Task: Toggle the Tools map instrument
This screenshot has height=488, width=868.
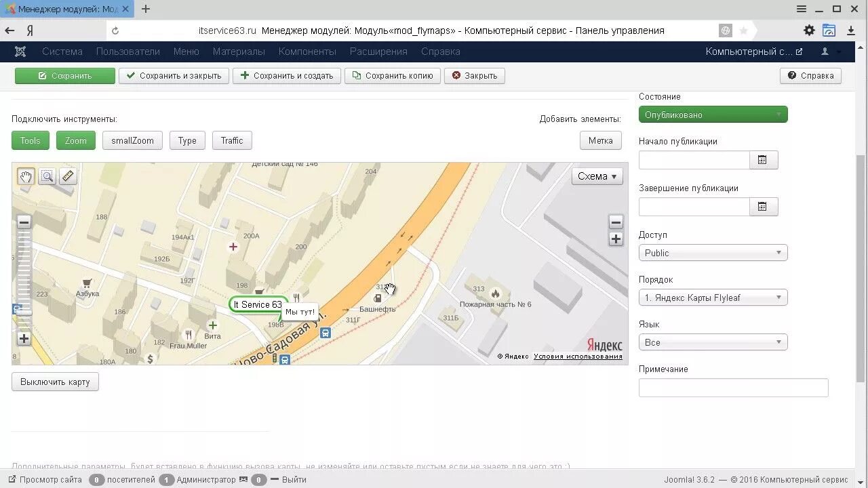Action: point(31,140)
